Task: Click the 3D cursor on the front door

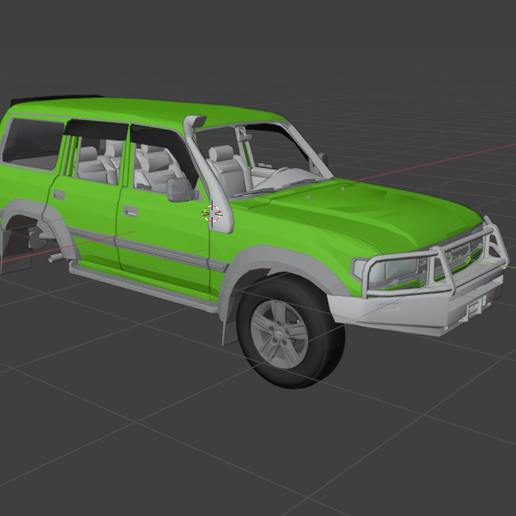Action: (x=212, y=214)
